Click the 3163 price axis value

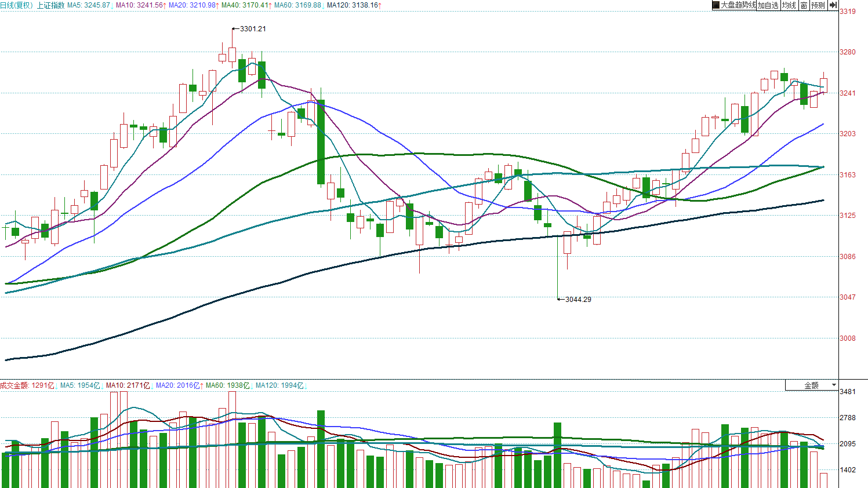point(848,175)
